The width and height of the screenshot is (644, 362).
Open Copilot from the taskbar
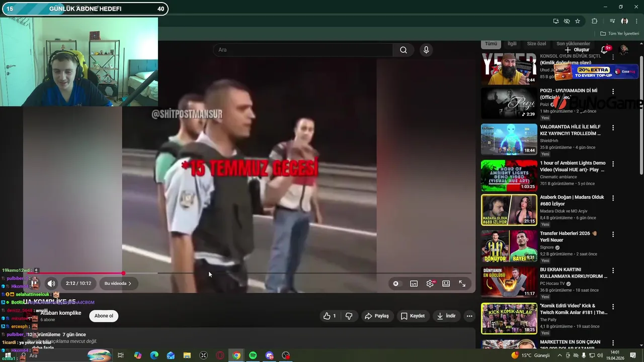137,355
